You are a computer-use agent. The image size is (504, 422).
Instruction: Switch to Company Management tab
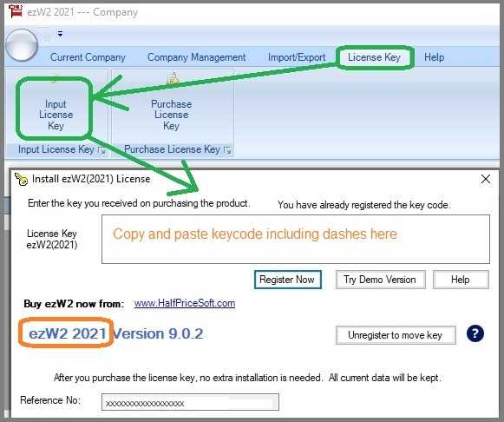(x=196, y=57)
